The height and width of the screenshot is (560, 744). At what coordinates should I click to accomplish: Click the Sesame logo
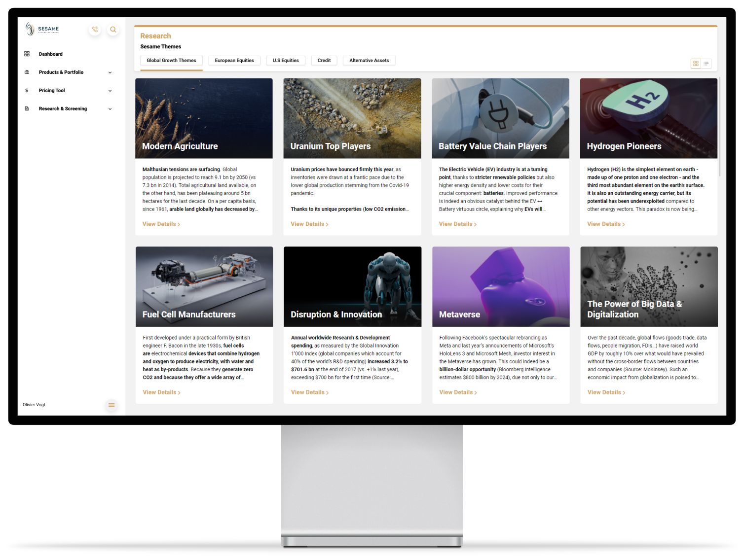42,29
